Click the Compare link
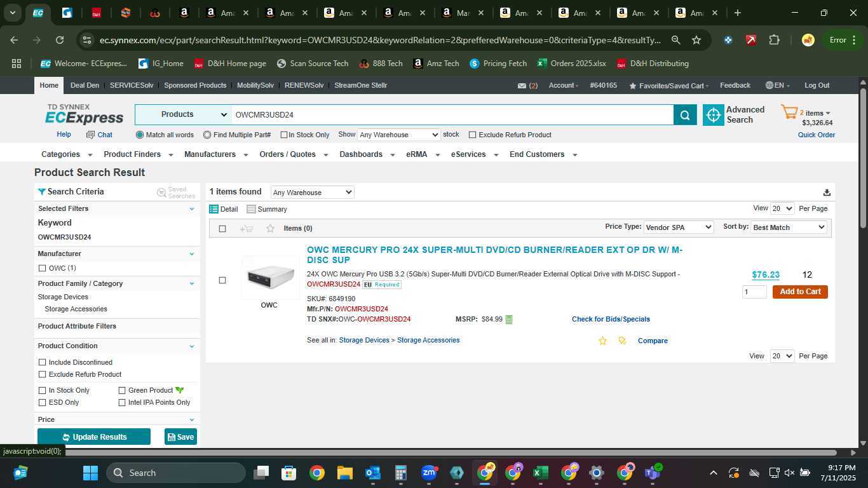 click(x=653, y=341)
